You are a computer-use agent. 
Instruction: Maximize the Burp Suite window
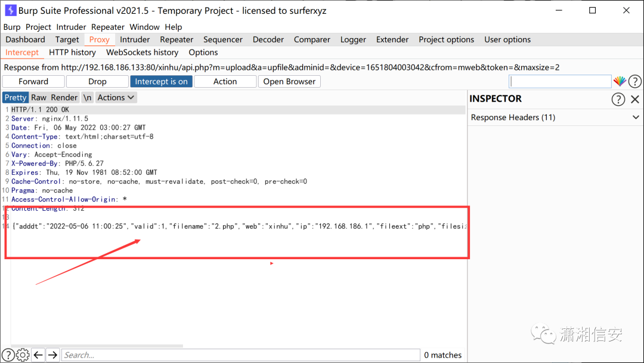[x=592, y=10]
